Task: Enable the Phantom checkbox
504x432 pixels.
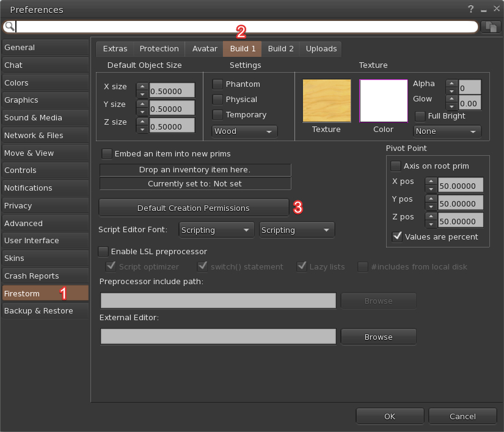Action: 217,84
